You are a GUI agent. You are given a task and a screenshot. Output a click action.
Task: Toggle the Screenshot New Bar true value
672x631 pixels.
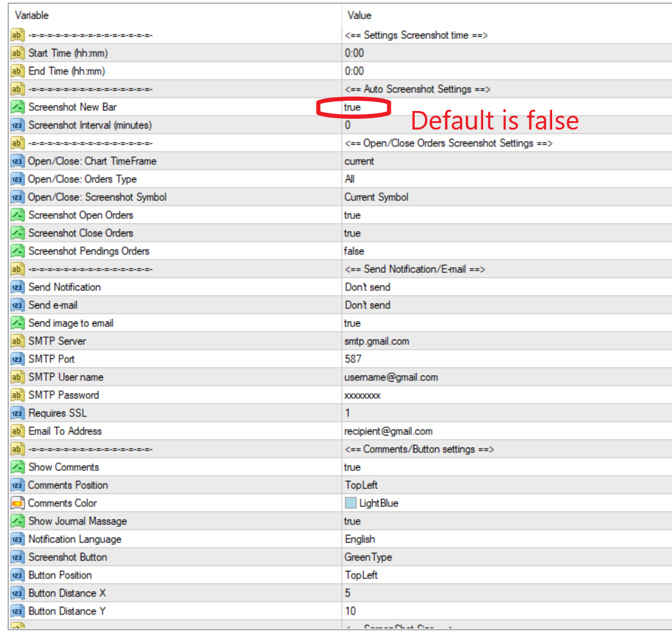coord(352,107)
